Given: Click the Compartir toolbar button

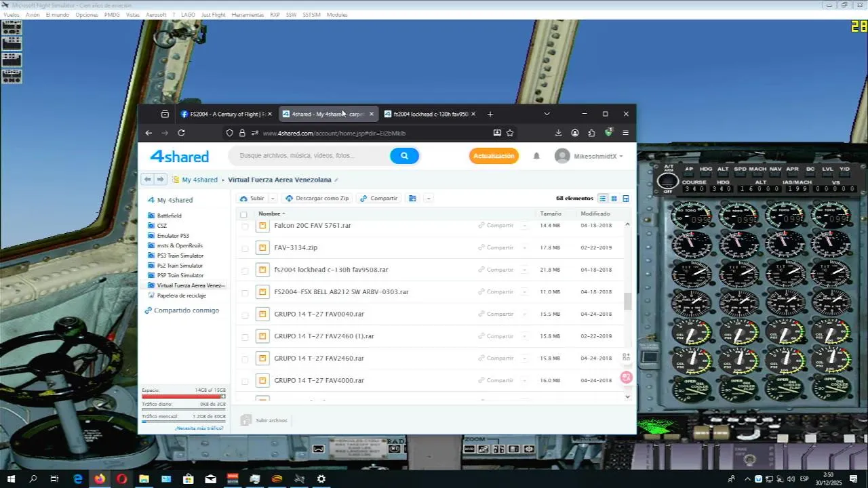Looking at the screenshot, I should (x=379, y=199).
